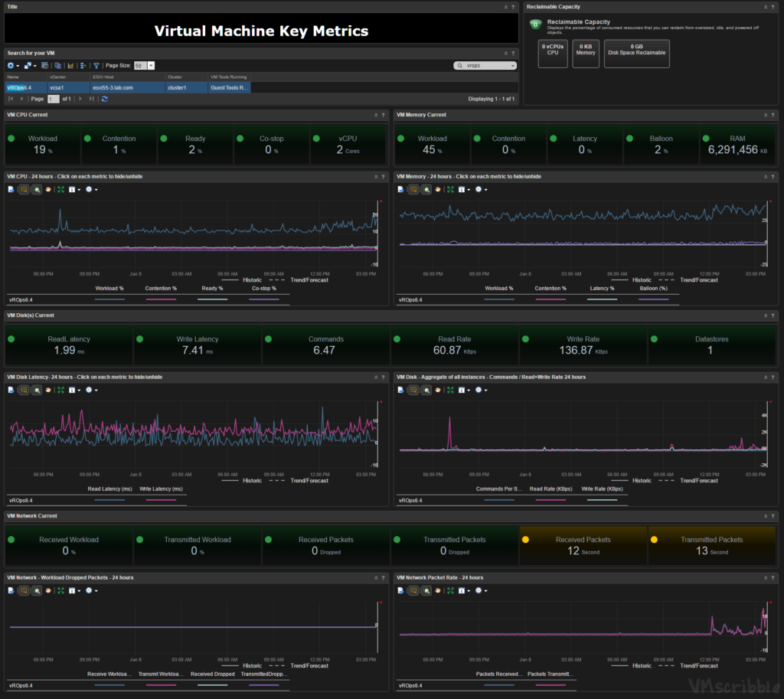The height and width of the screenshot is (699, 784).
Task: Collapse the VM CPU Current widget
Action: pyautogui.click(x=375, y=115)
